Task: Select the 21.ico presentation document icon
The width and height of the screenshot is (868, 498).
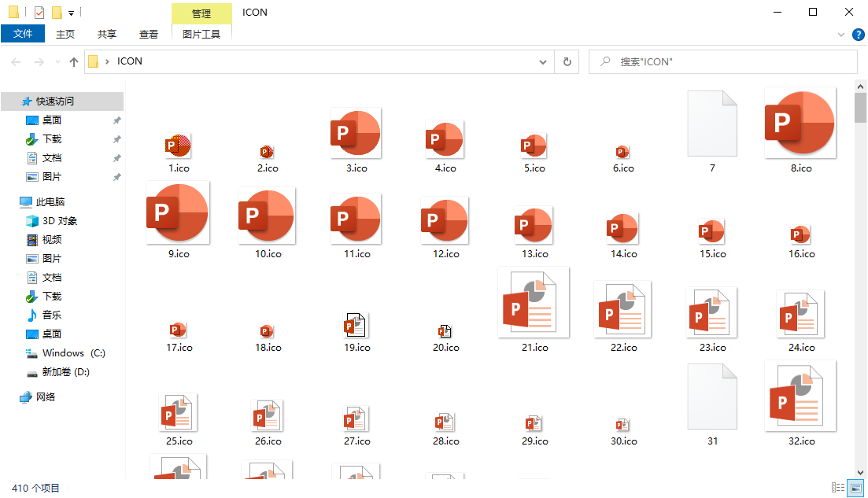Action: 534,302
